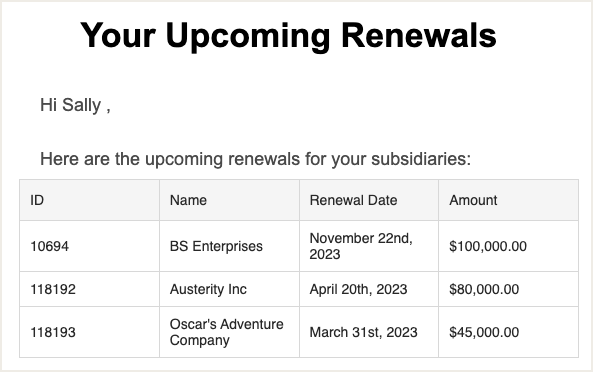This screenshot has width=593, height=372.
Task: Click the March 31st, 2023 date cell
Action: point(369,332)
